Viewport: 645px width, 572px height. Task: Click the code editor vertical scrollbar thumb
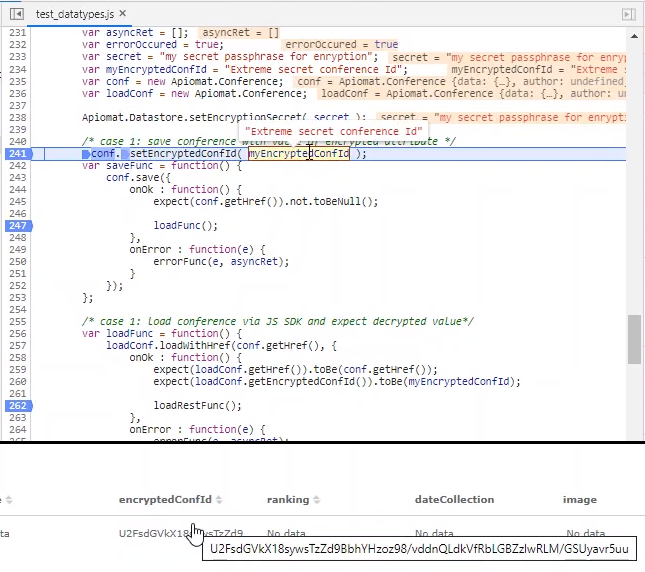point(634,339)
